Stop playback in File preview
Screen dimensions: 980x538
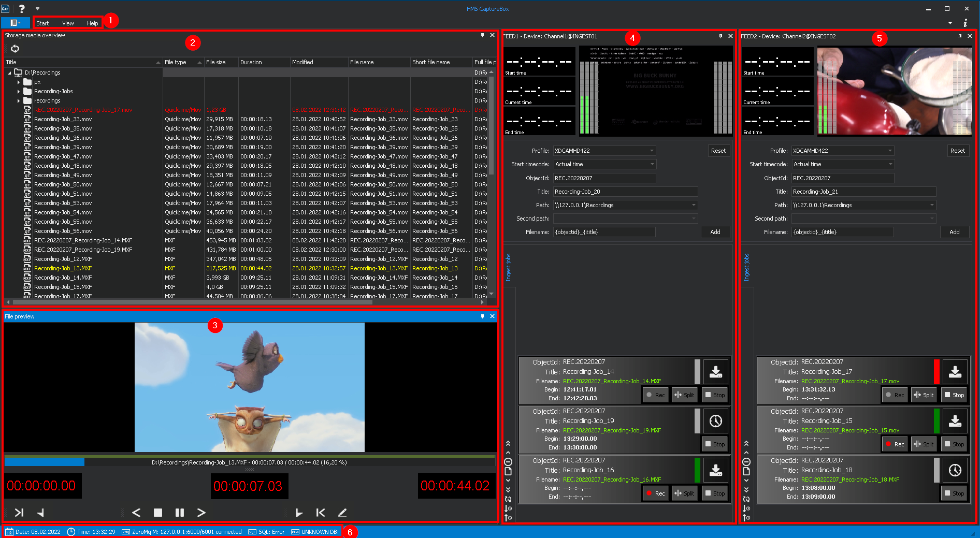coord(158,513)
